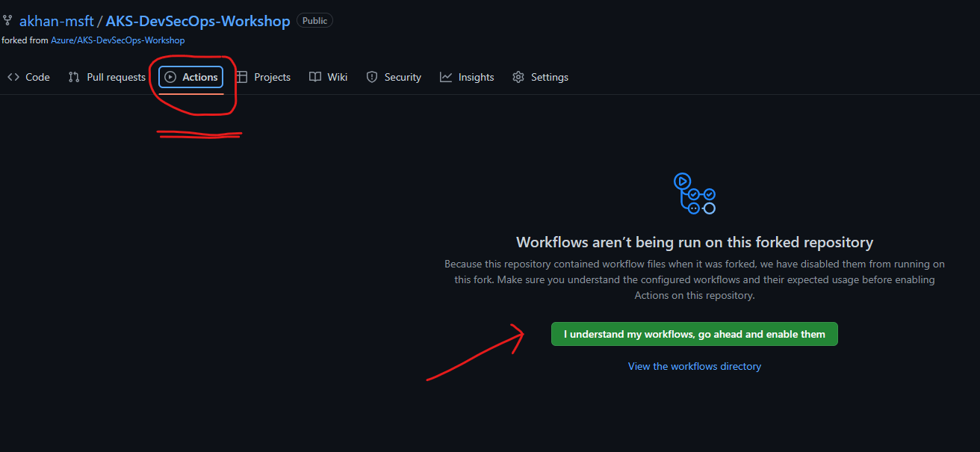
Task: Visit the Azure/AKS-DevSecOps-Workshop upstream link
Action: pos(117,40)
